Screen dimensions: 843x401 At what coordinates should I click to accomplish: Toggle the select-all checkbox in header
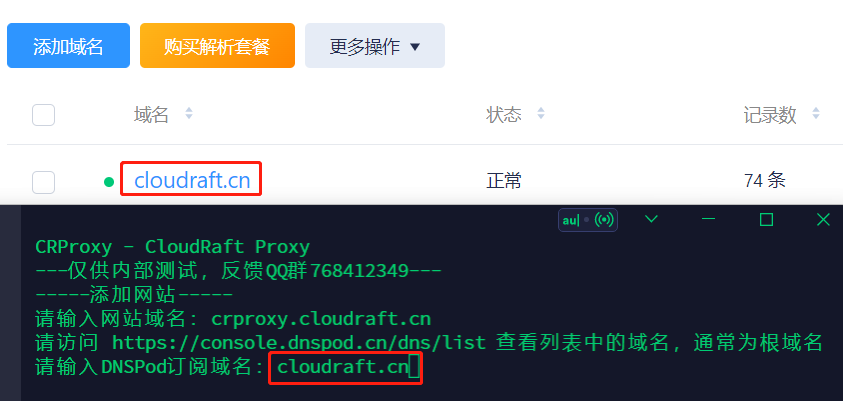click(44, 114)
